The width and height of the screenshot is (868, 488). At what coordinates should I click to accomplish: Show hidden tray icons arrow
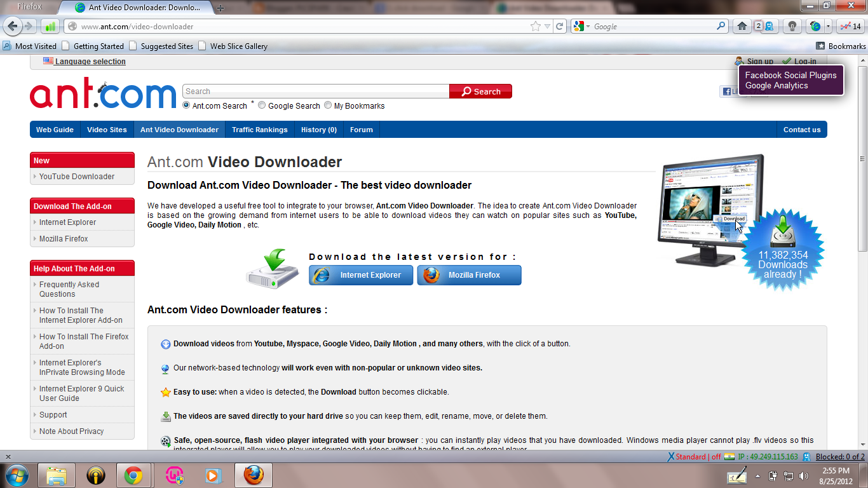(757, 475)
